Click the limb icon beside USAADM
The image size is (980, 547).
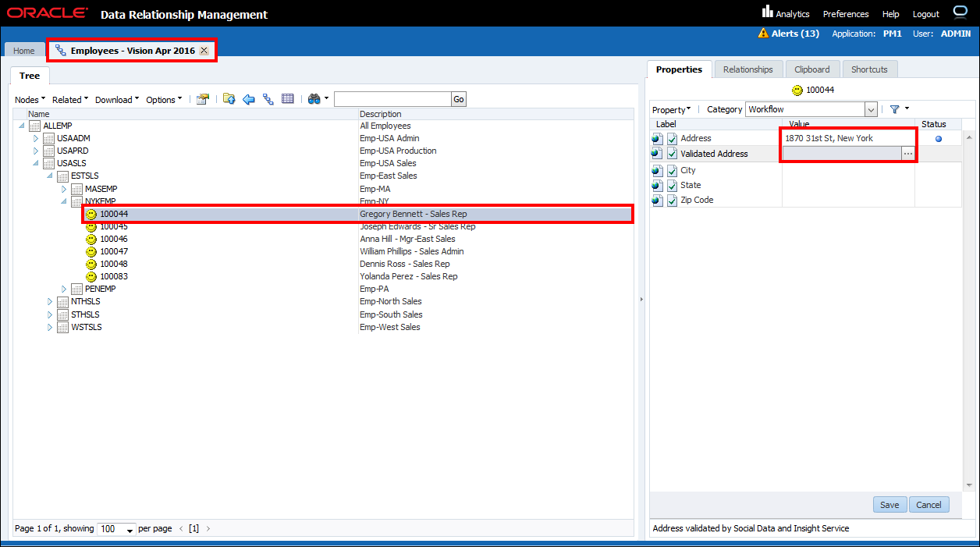coord(48,138)
